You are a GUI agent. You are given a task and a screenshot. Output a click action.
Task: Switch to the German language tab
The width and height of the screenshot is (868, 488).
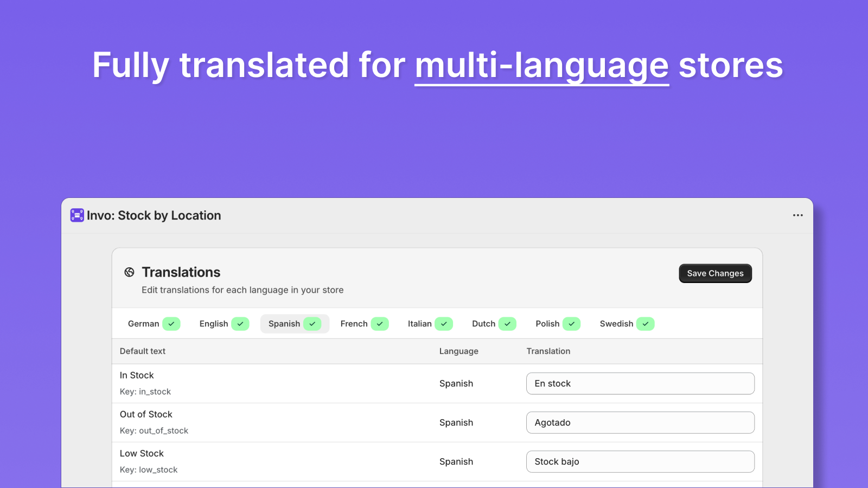click(143, 324)
